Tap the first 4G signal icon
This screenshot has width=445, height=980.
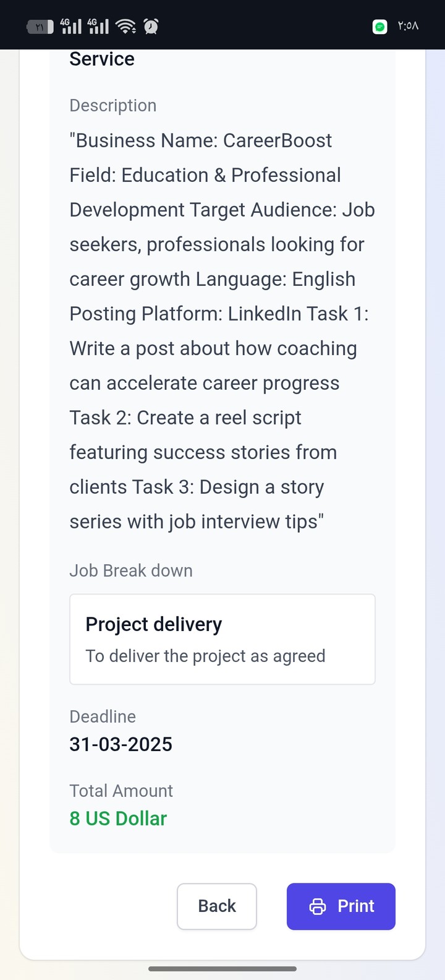[71, 26]
